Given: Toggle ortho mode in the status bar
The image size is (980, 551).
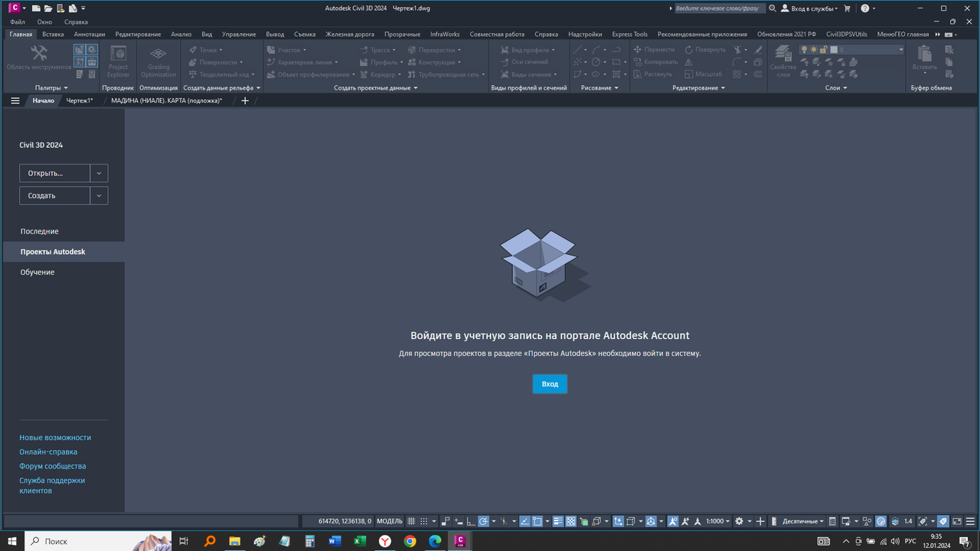Looking at the screenshot, I should click(x=471, y=521).
